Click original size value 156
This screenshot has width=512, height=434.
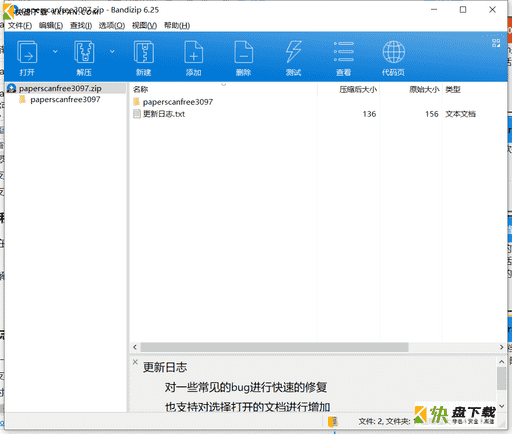click(x=431, y=114)
